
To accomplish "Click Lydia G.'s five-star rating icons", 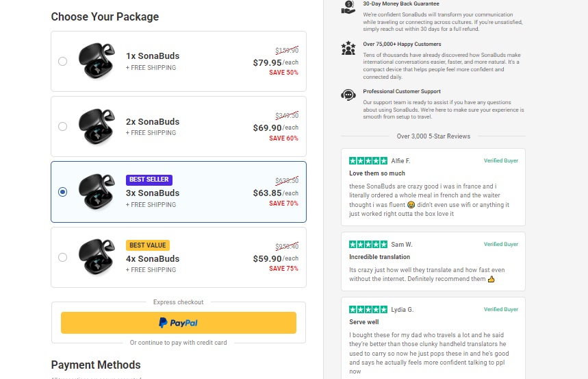I will click(x=368, y=310).
